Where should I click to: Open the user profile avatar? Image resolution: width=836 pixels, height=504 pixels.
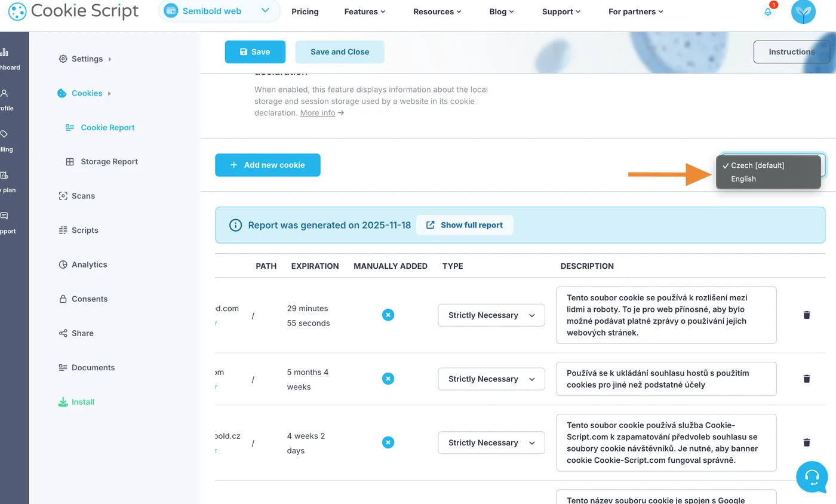pyautogui.click(x=803, y=11)
